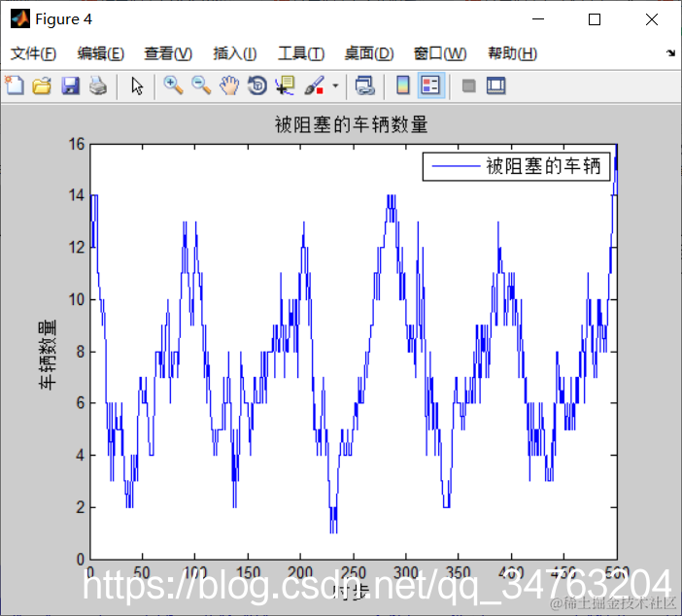The image size is (682, 616).
Task: Turn on the Data Cursor tool
Action: pos(286,86)
